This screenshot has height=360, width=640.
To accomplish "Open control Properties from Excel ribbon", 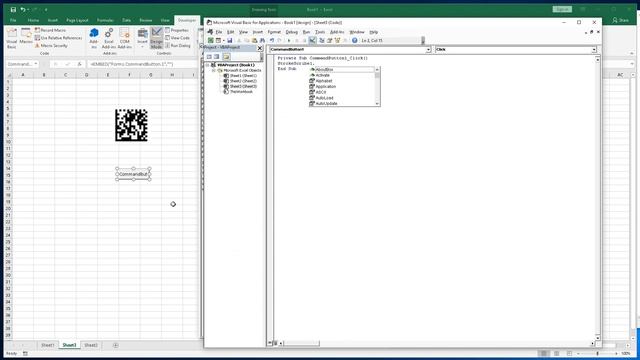I will [177, 30].
